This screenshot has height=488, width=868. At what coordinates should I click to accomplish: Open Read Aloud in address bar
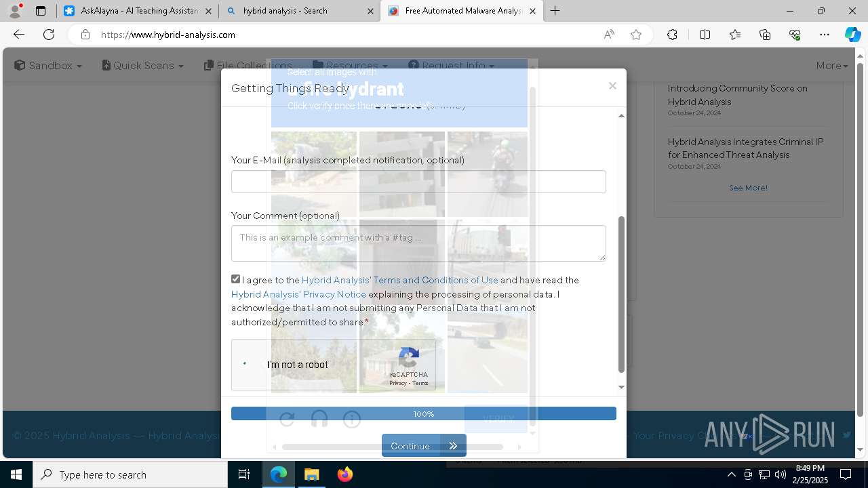pyautogui.click(x=609, y=35)
